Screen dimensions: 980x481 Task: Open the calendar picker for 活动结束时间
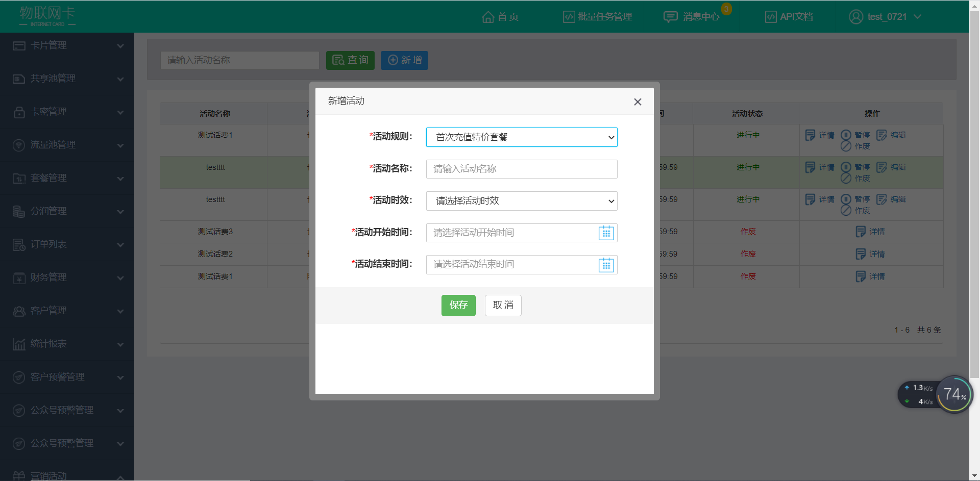606,265
